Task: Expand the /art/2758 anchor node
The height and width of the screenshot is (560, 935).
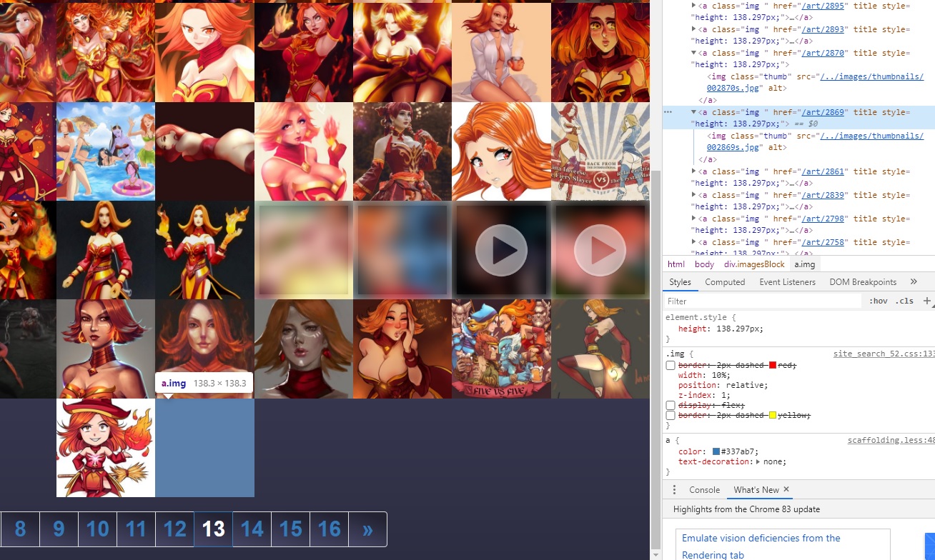Action: point(693,242)
